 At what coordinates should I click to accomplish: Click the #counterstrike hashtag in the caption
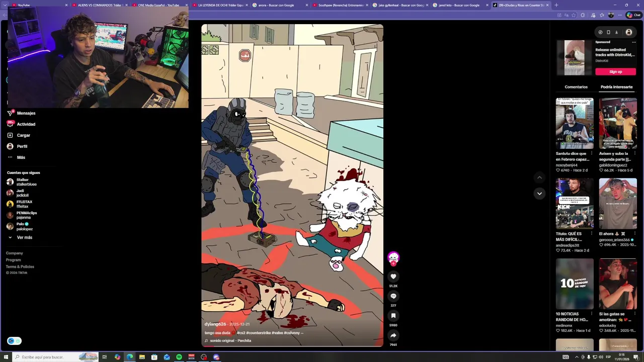click(258, 333)
